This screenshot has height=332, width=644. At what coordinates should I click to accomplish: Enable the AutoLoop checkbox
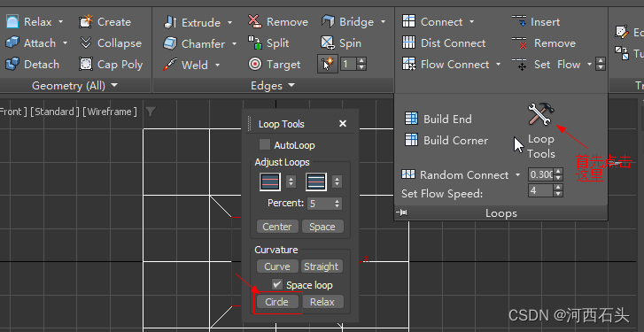click(x=265, y=145)
